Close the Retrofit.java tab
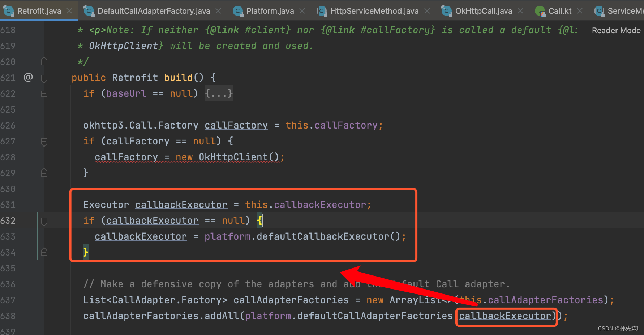644x335 pixels. coord(69,11)
